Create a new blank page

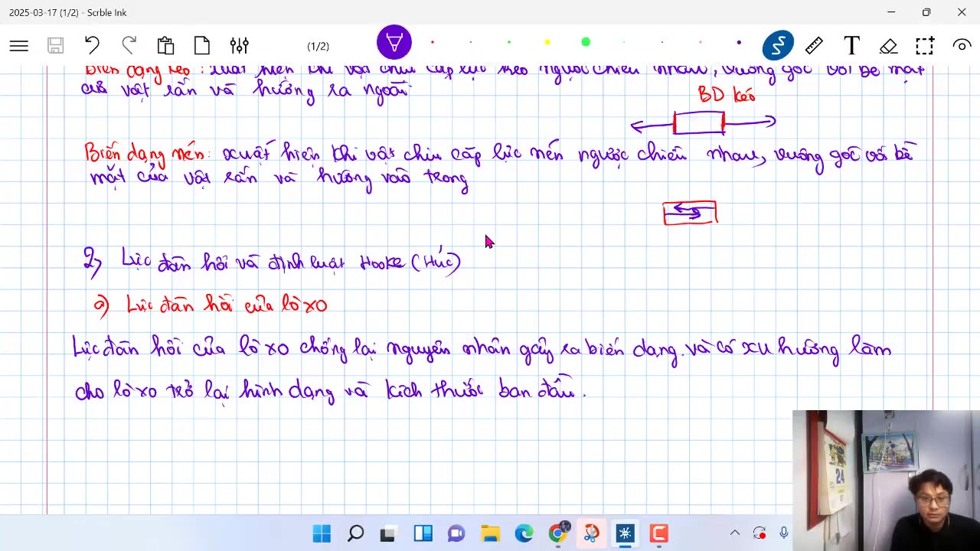[x=202, y=46]
